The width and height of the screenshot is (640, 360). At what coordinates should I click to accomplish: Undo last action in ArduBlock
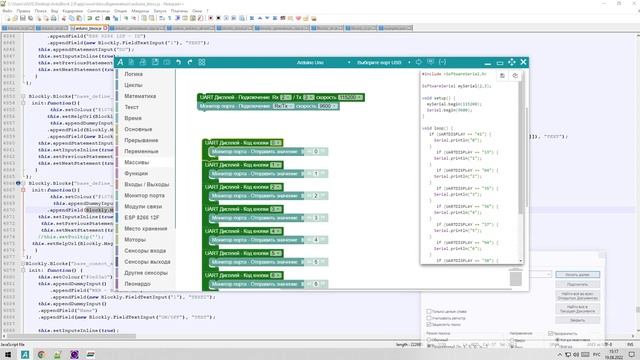(178, 62)
